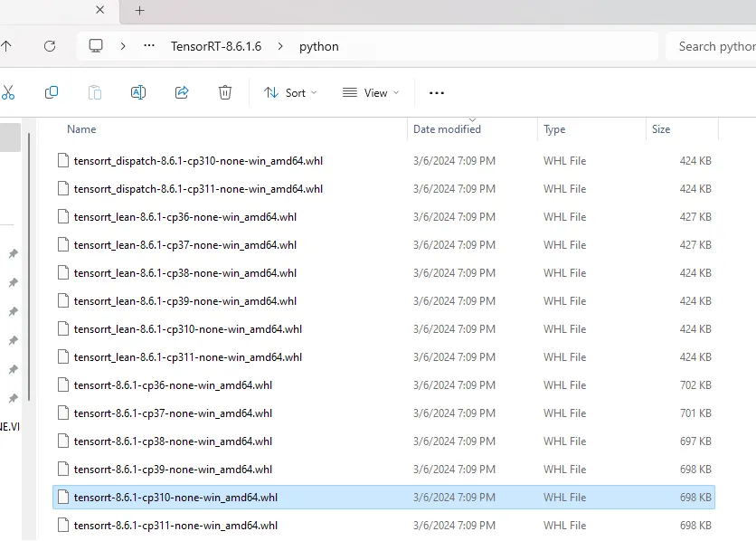This screenshot has height=541, width=756.
Task: Select tensorrt_lean-8.6.1-cp311-none-win_amd64.whl
Action: pyautogui.click(x=383, y=356)
